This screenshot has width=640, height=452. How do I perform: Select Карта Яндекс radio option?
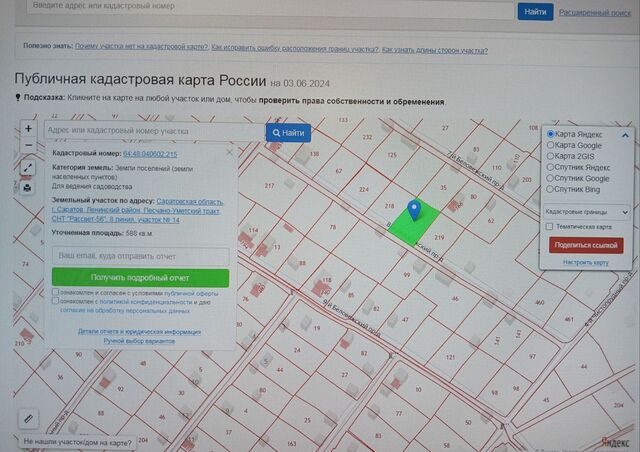click(551, 134)
